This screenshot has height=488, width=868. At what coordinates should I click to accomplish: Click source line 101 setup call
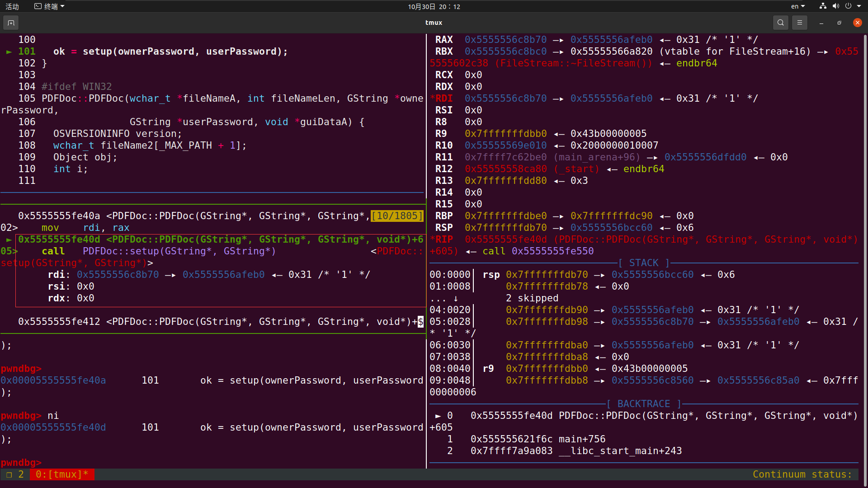[170, 52]
